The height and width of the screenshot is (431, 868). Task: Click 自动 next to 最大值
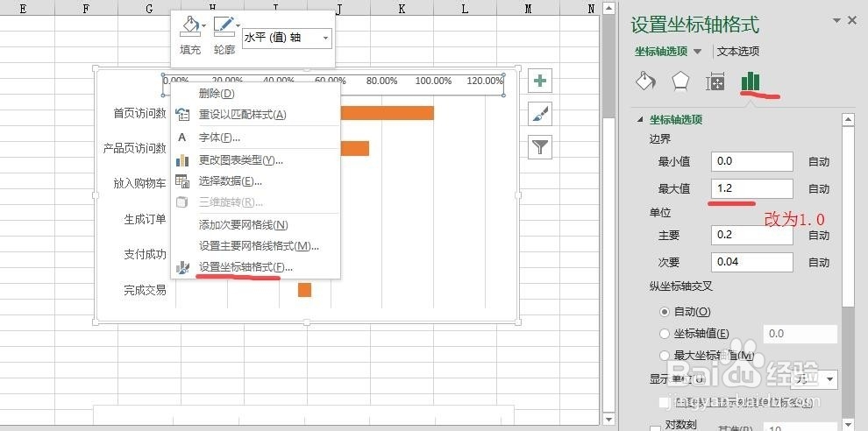pyautogui.click(x=819, y=188)
